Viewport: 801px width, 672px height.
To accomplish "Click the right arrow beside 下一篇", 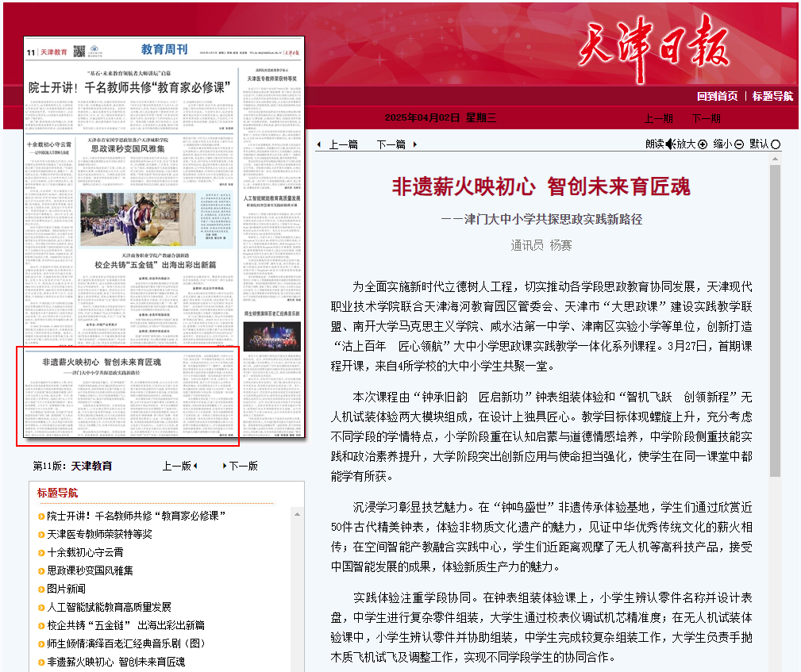I will [x=414, y=145].
